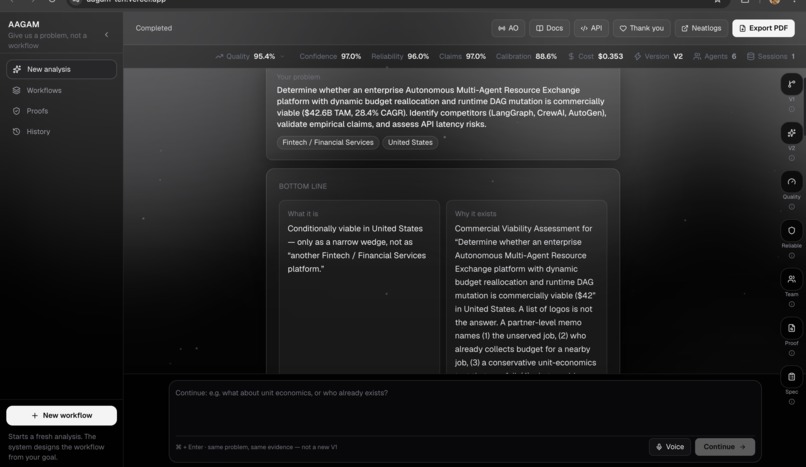Expand the Quality 95.4% dropdown chevron
Image resolution: width=806 pixels, height=467 pixels.
point(282,57)
